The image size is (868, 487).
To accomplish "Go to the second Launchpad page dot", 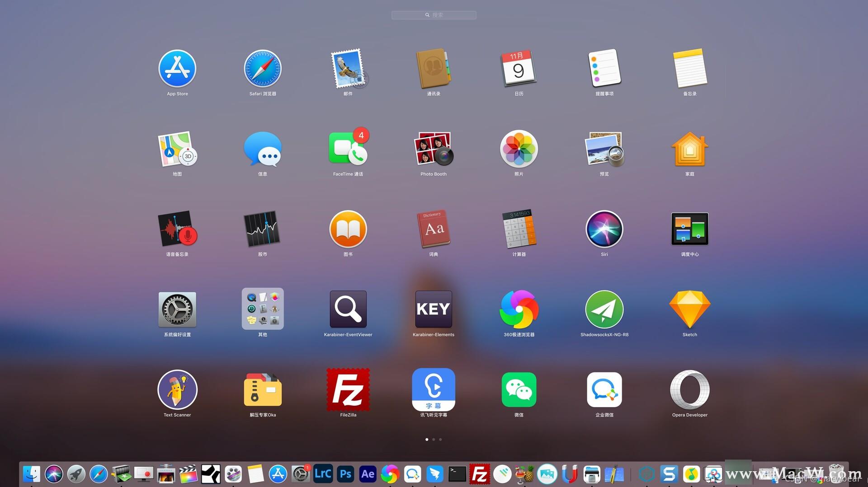I will pos(434,439).
